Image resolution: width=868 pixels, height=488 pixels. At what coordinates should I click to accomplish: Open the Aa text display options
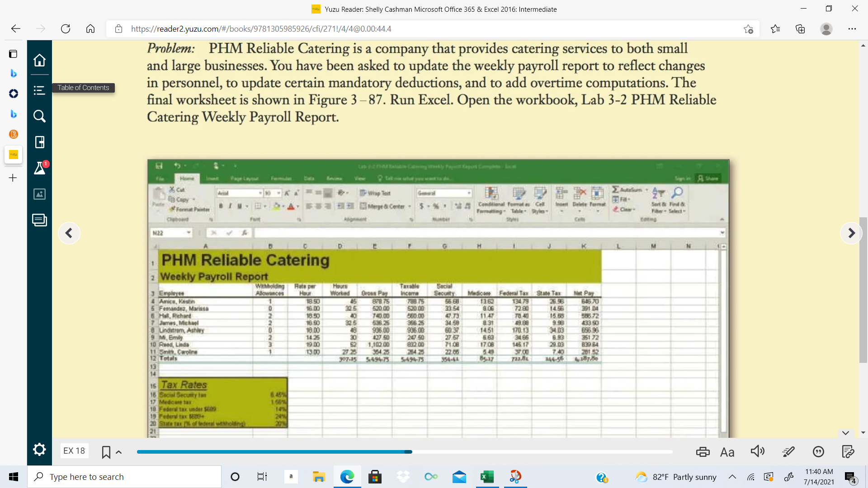[727, 452]
